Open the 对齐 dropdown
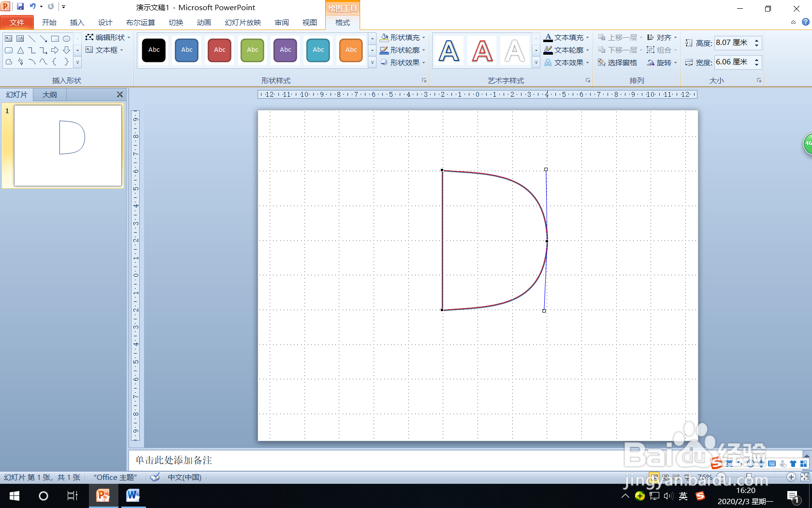 coord(662,37)
